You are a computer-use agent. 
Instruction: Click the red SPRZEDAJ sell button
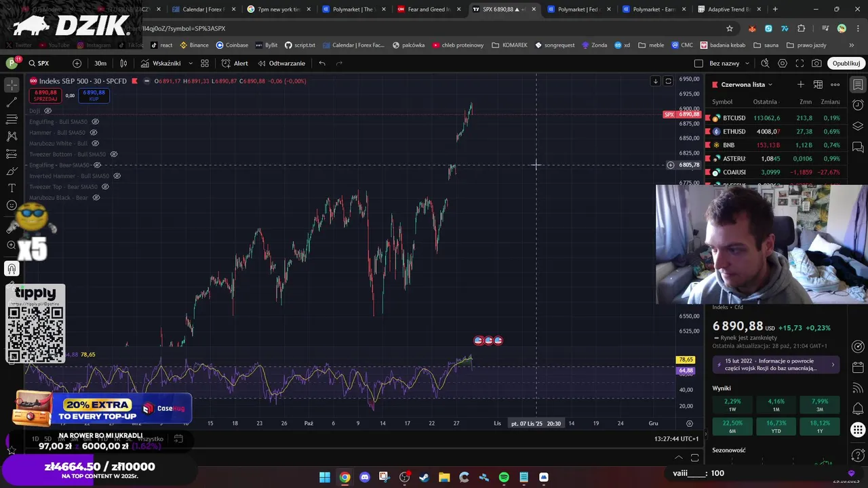point(45,96)
